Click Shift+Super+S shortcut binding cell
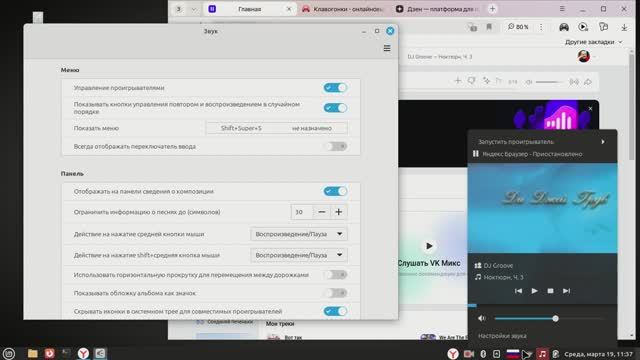Image resolution: width=640 pixels, height=360 pixels. click(241, 128)
